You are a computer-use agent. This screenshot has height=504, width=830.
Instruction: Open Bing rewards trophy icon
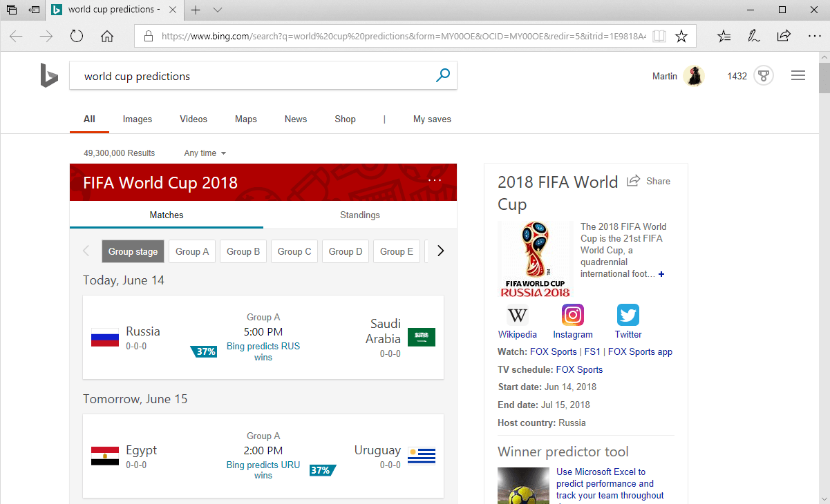(763, 76)
